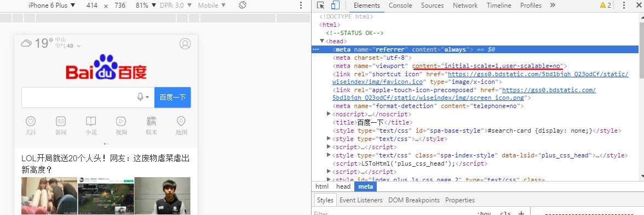
Task: Open the Mobile device type dropdown
Action: pos(211,5)
